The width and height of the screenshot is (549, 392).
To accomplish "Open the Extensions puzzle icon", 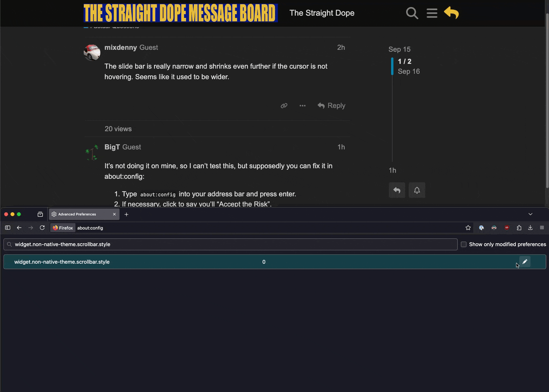I will [x=519, y=228].
